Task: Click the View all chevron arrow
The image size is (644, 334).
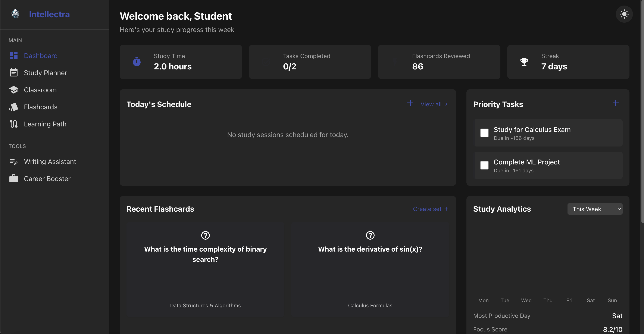Action: pos(446,104)
